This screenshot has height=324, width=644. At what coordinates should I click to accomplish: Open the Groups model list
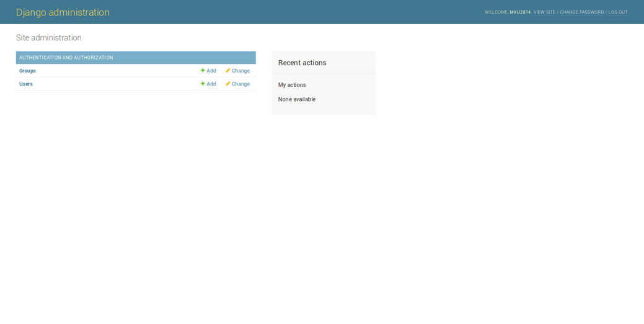pyautogui.click(x=27, y=71)
